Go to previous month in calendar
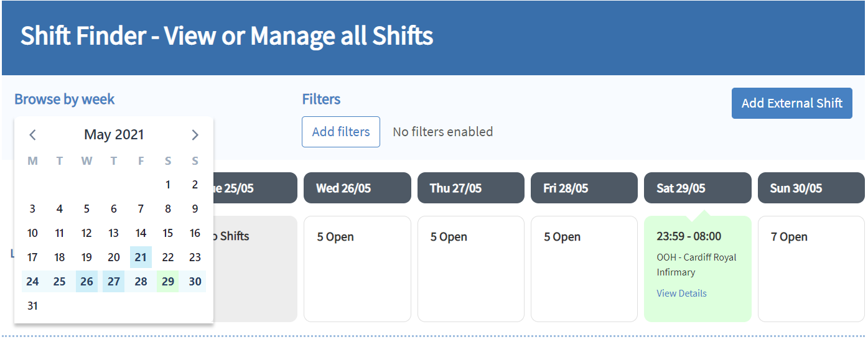Image resolution: width=868 pixels, height=347 pixels. (33, 135)
